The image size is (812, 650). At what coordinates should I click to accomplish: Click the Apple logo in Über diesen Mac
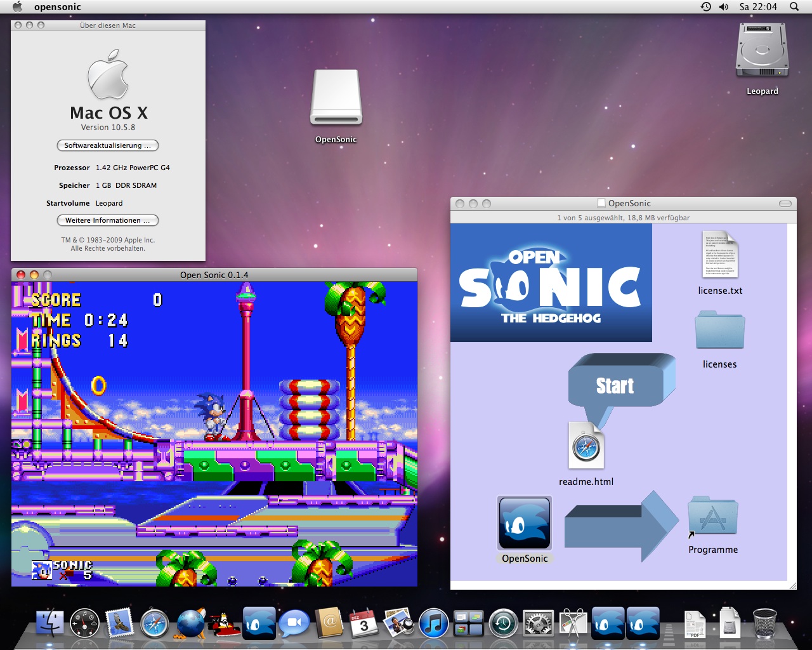pos(108,74)
